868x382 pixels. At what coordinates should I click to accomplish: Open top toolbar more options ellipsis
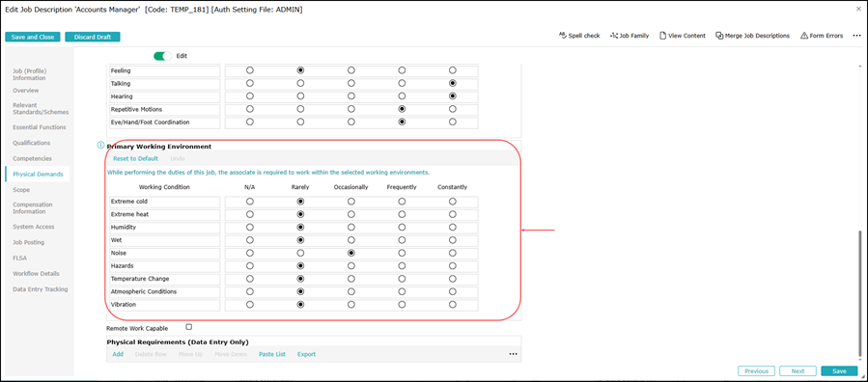856,36
